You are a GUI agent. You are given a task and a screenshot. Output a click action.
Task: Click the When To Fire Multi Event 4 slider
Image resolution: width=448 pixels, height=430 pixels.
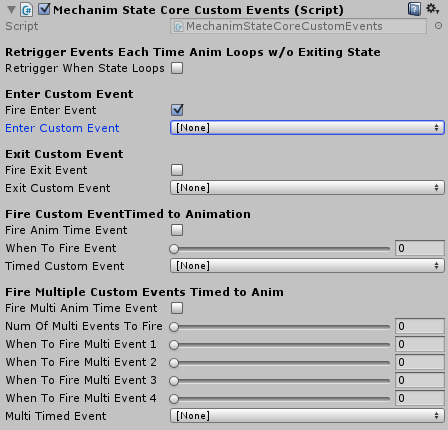pyautogui.click(x=280, y=398)
